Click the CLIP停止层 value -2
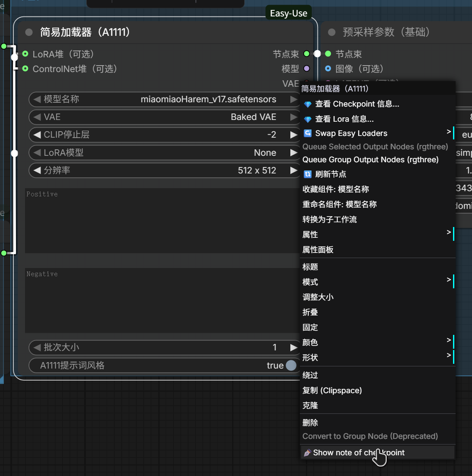The height and width of the screenshot is (476, 472). 272,135
